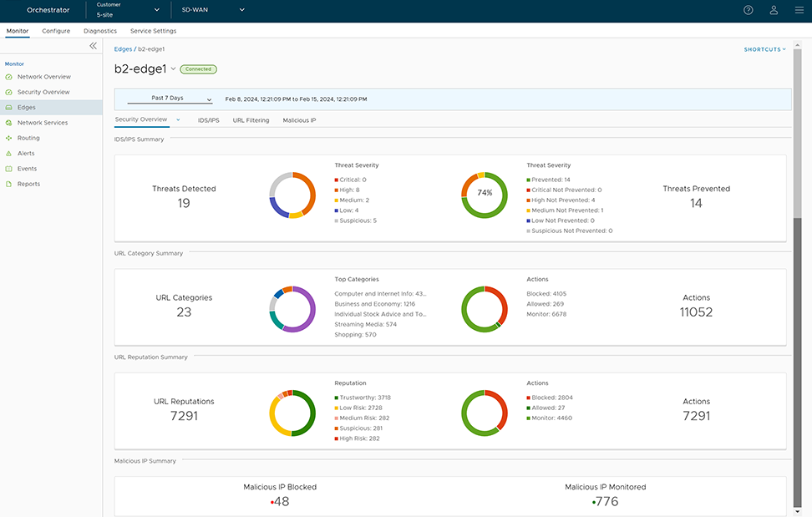The image size is (812, 517).
Task: Click the Reports document icon
Action: pos(9,184)
